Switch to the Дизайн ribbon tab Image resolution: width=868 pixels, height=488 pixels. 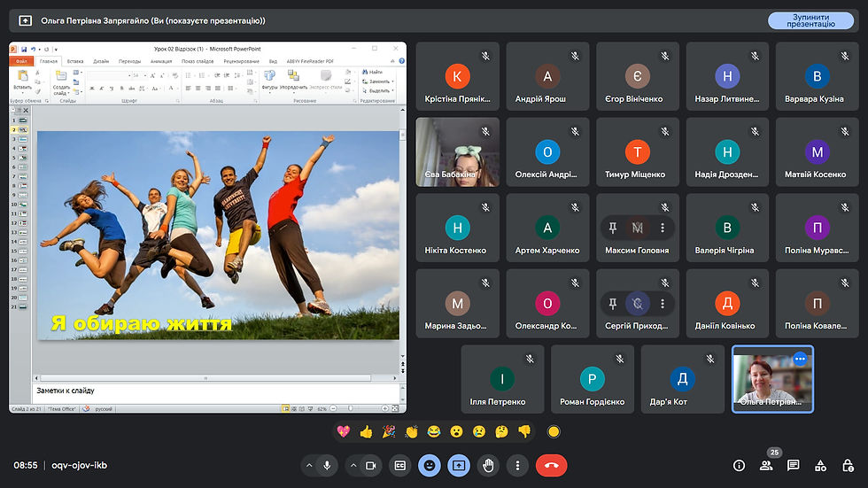[x=101, y=61]
